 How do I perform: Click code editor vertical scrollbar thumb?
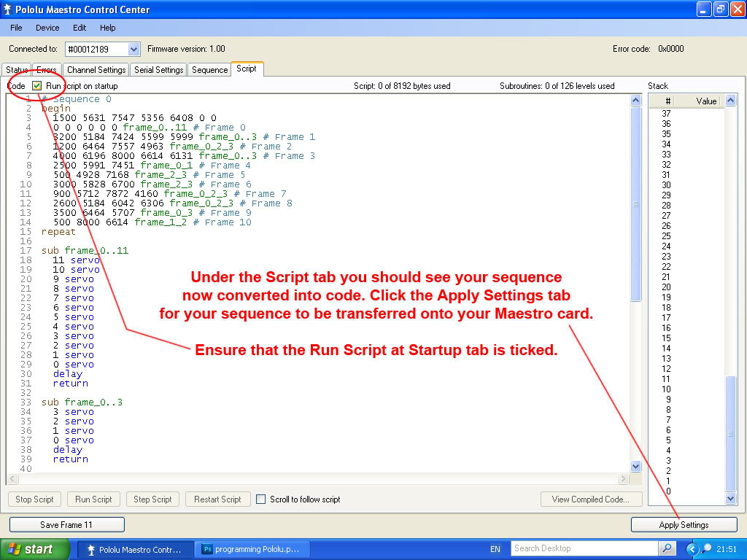(x=635, y=204)
